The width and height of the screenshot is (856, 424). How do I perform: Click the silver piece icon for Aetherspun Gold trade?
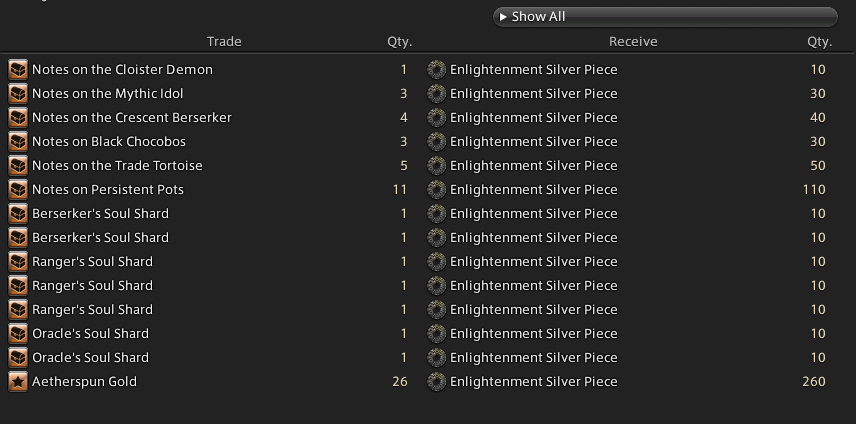tap(436, 382)
